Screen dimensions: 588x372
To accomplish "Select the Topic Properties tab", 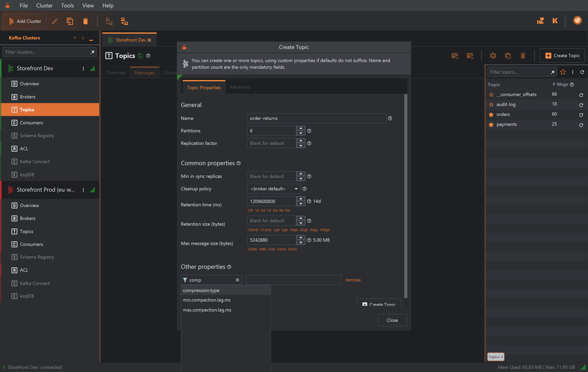I will pos(204,87).
